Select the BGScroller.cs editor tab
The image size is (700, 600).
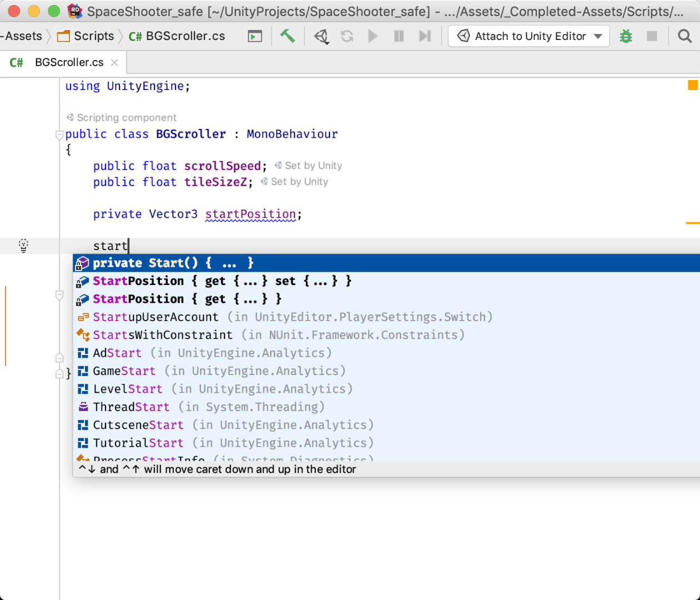[x=68, y=62]
